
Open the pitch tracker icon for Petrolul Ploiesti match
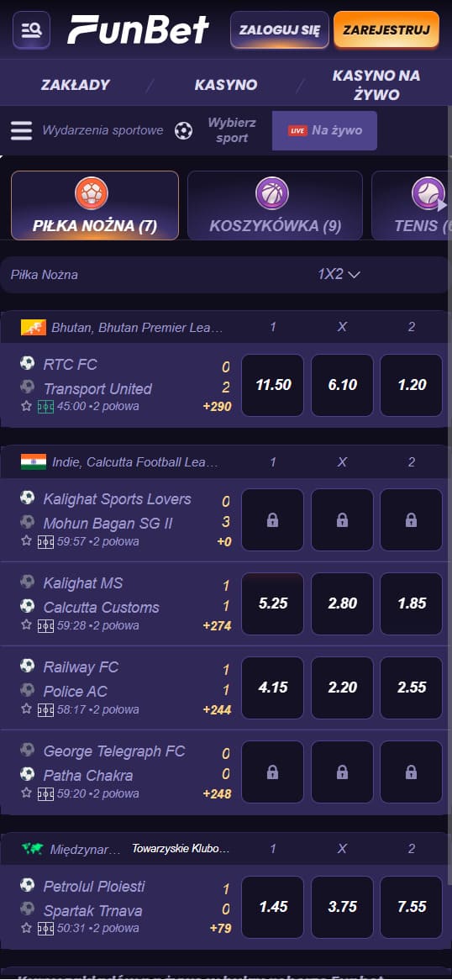(x=45, y=929)
